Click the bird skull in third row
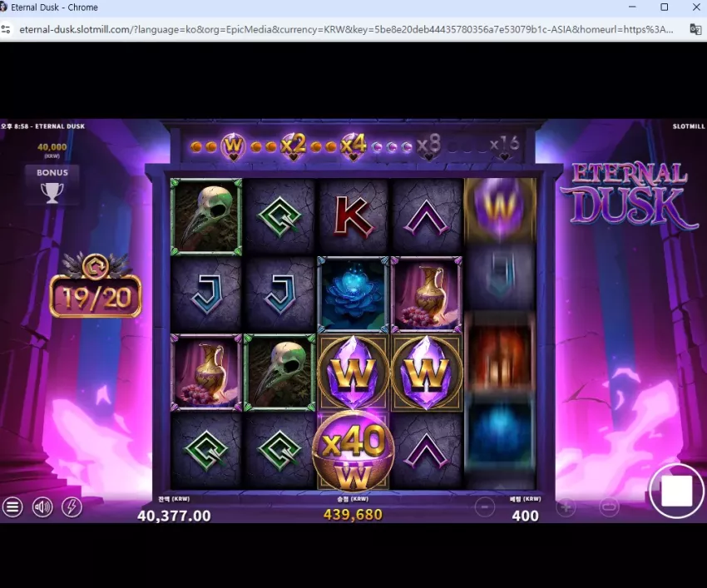 [x=279, y=373]
